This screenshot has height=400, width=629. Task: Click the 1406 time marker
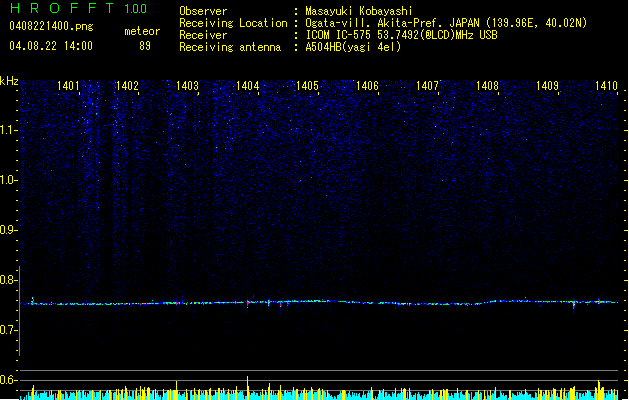(367, 86)
